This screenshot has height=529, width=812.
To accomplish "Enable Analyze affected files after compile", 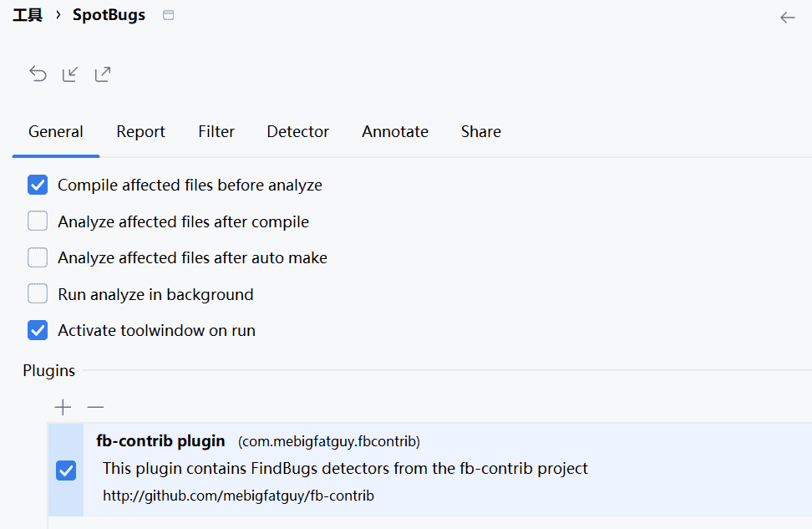I will (x=38, y=221).
